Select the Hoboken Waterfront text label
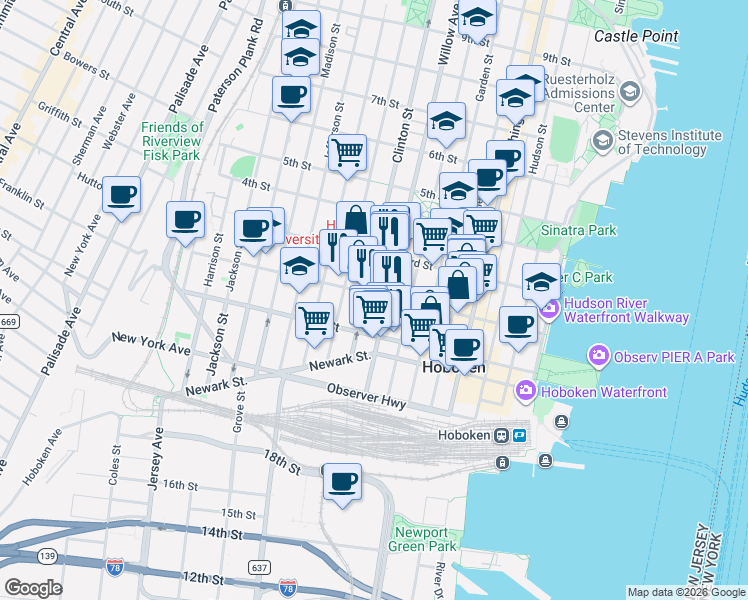The image size is (748, 600). (603, 392)
